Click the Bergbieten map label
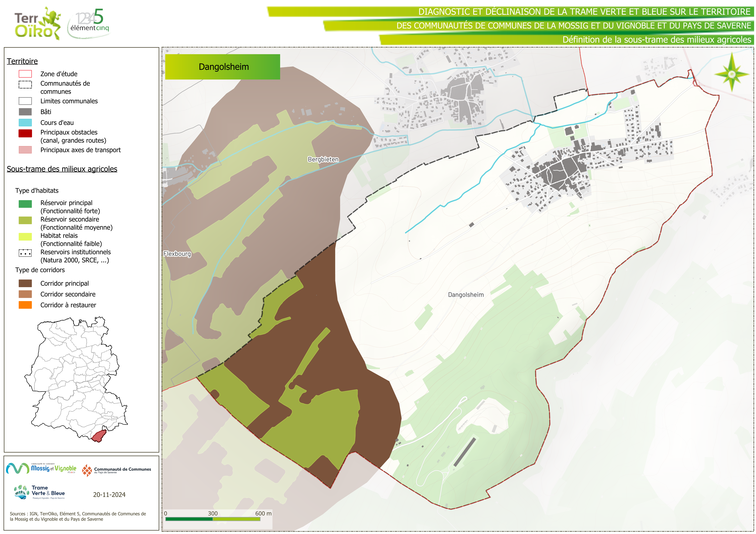Image resolution: width=756 pixels, height=534 pixels. [x=323, y=159]
